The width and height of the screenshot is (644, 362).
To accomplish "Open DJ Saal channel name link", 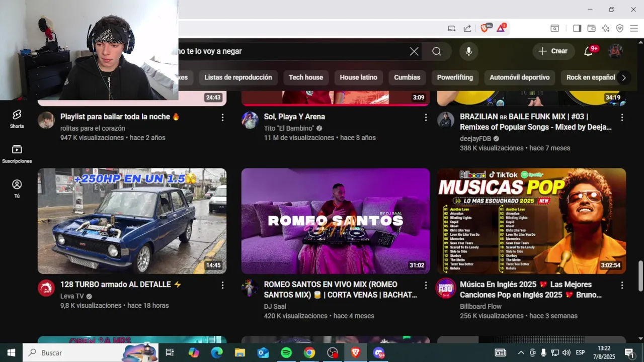I will coord(275,307).
